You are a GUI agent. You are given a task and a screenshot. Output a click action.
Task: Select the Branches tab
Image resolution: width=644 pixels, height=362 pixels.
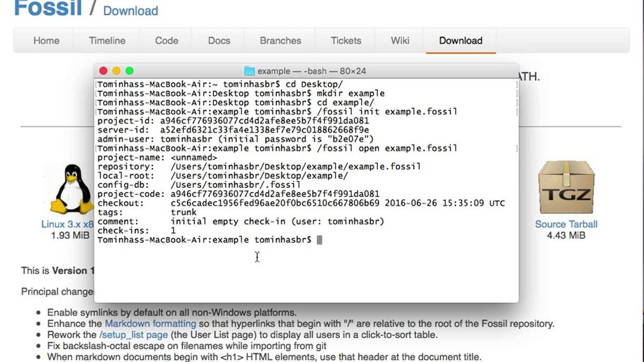pyautogui.click(x=280, y=41)
